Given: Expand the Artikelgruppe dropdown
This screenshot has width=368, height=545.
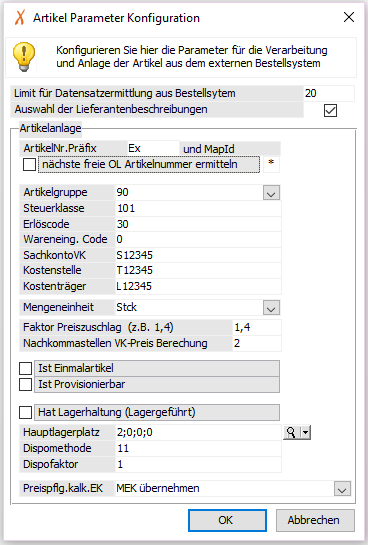Looking at the screenshot, I should tap(271, 193).
